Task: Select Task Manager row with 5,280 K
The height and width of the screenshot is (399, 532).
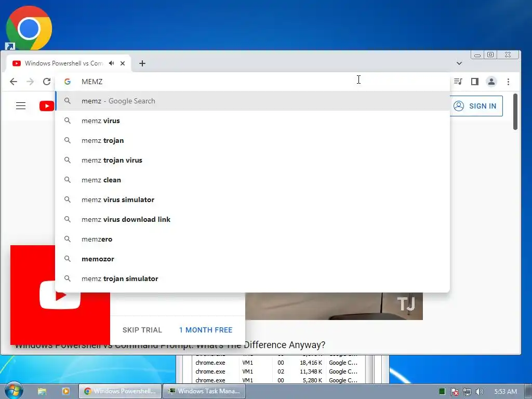Action: pyautogui.click(x=277, y=380)
